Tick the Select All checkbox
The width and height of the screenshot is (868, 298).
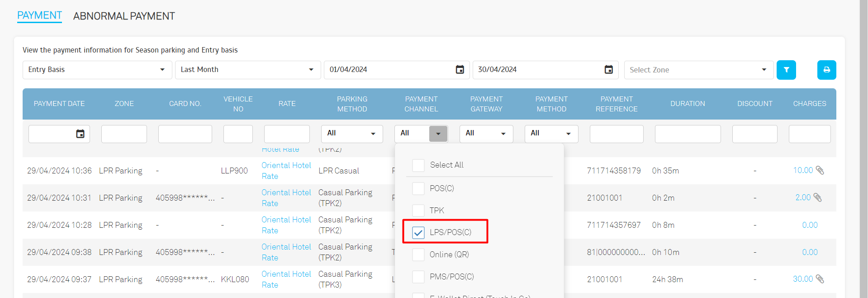coord(418,165)
